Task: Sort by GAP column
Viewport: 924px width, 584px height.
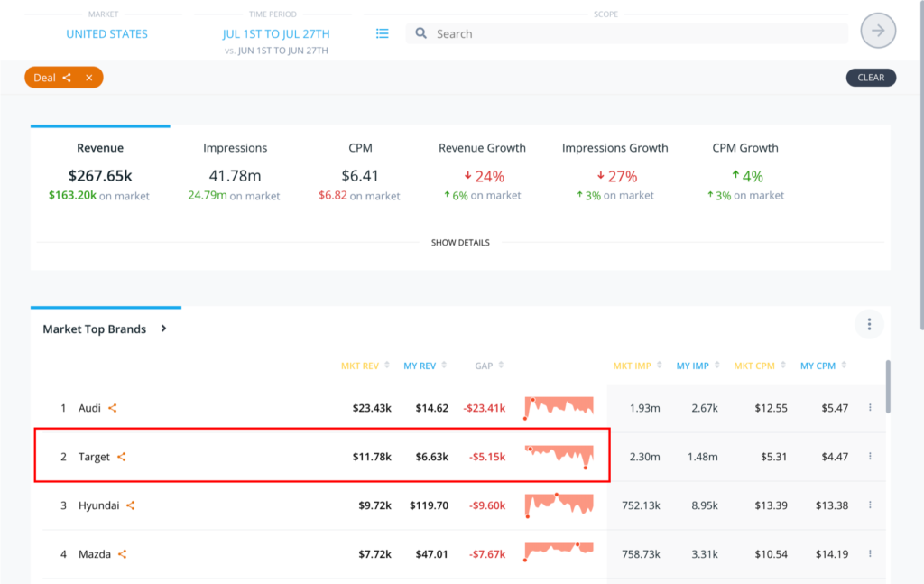Action: [489, 366]
